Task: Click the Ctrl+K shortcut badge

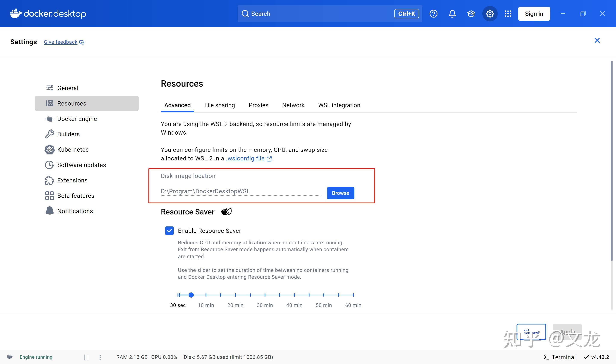Action: pos(407,14)
